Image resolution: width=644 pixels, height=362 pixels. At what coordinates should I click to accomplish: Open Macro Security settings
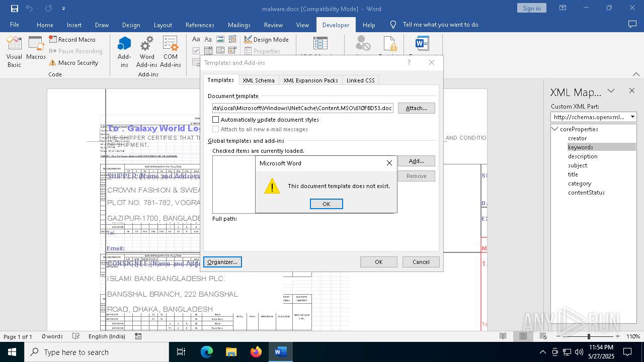(73, 63)
